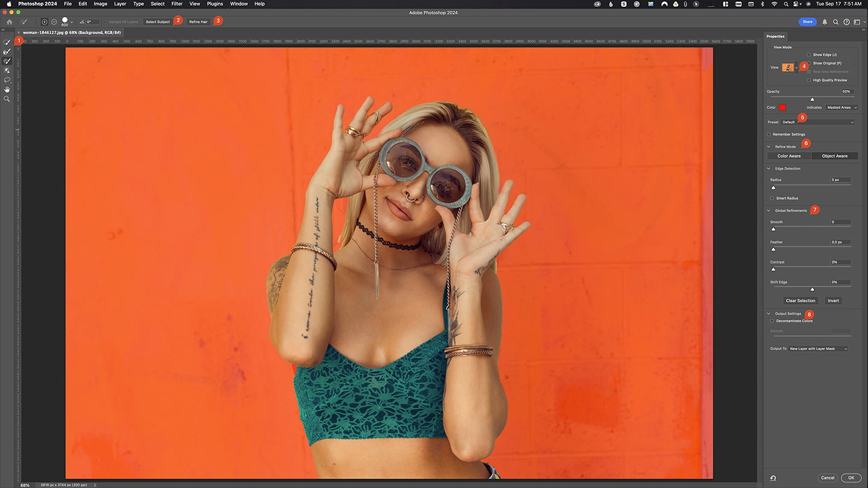Image resolution: width=868 pixels, height=488 pixels.
Task: Collapse the Output Settings section
Action: (769, 314)
